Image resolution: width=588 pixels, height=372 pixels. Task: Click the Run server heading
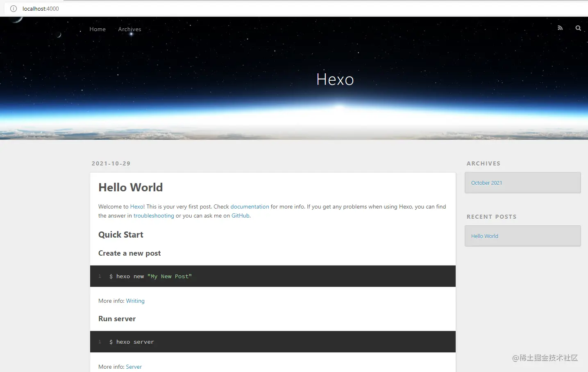[117, 319]
